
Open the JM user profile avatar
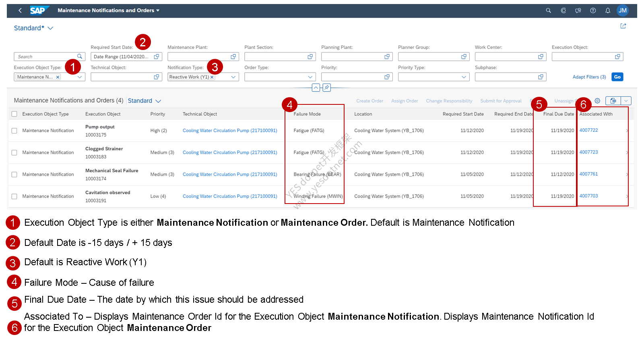623,10
